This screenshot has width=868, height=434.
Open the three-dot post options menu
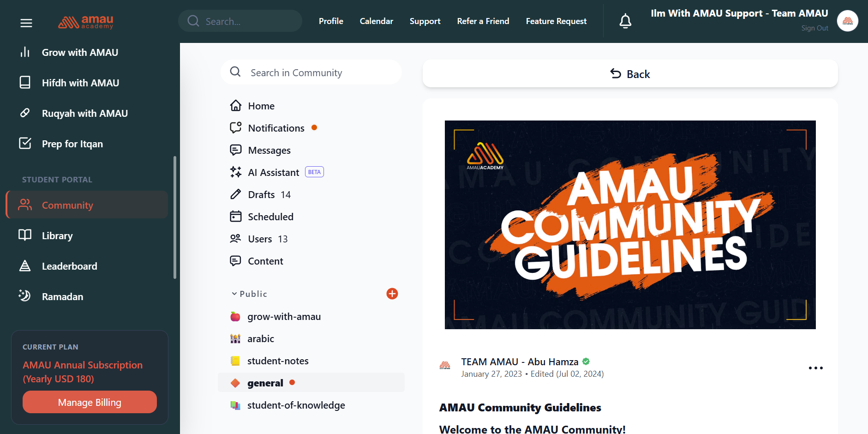(x=815, y=368)
